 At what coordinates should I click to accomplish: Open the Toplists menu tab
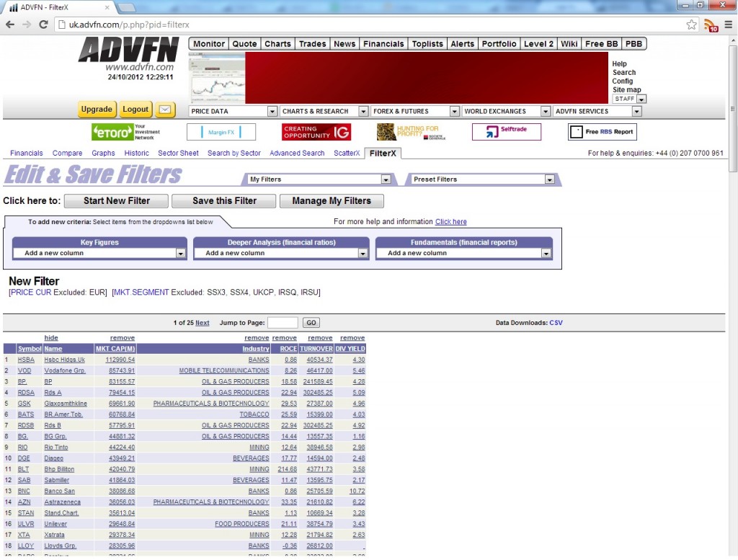click(427, 44)
